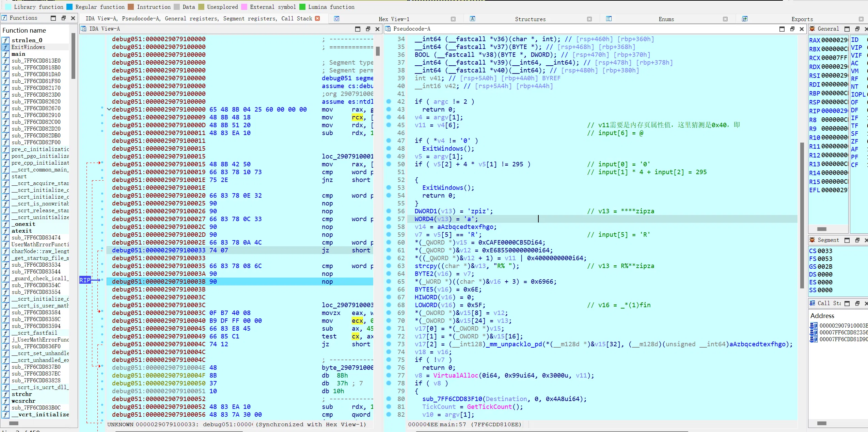Screen dimensions: 868x432
Task: Maximize the IDA View-A panel
Action: [358, 29]
